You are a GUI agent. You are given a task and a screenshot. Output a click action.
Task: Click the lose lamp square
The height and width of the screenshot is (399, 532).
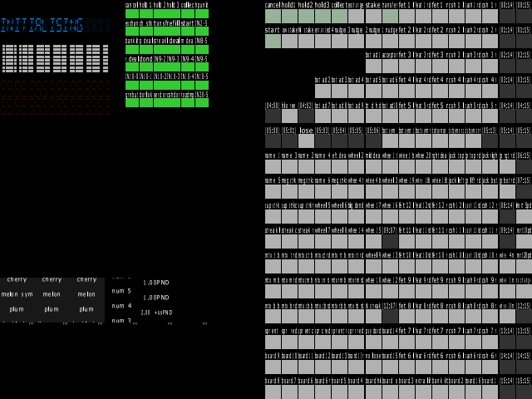coord(306,141)
